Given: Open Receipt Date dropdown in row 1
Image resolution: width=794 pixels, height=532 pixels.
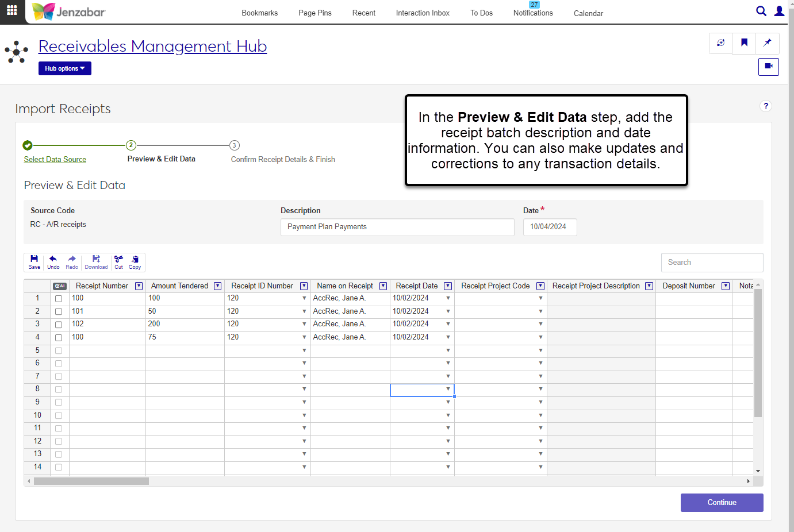Looking at the screenshot, I should tap(448, 298).
